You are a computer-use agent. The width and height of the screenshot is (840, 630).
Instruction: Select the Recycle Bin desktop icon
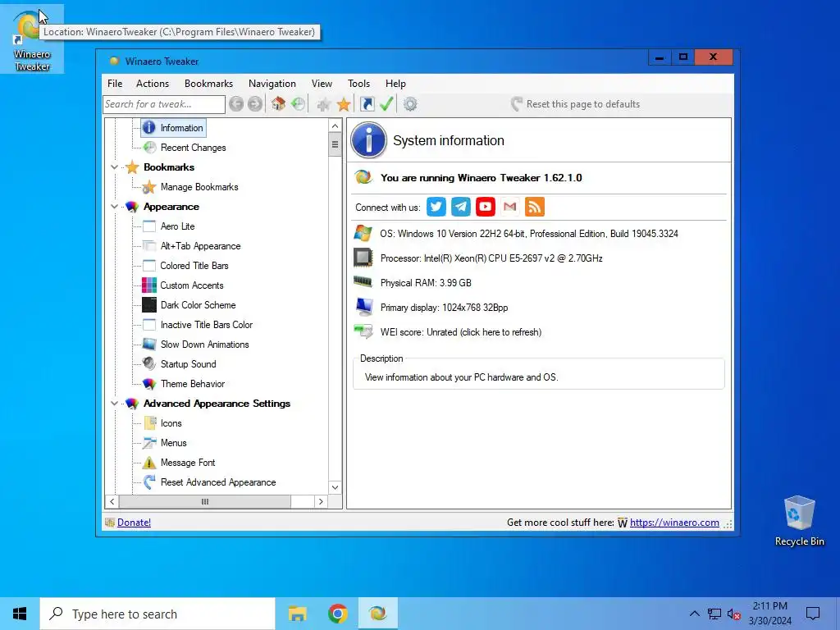tap(799, 520)
